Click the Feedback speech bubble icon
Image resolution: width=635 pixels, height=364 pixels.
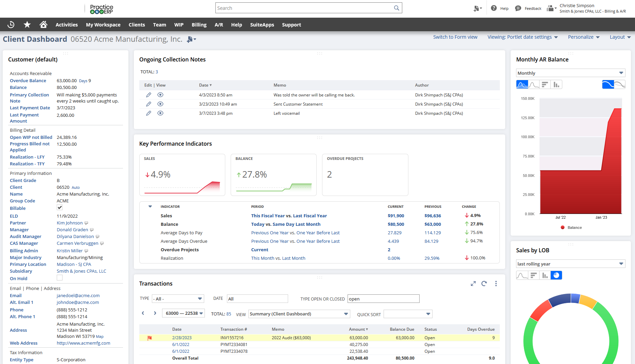[x=518, y=8]
